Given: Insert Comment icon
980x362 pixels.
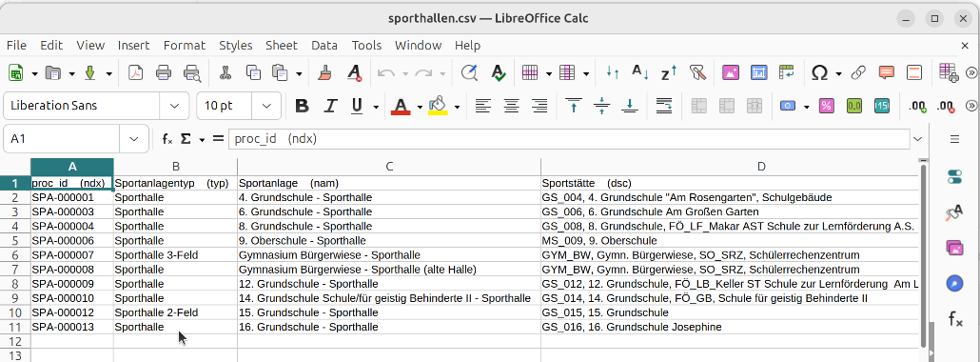Looking at the screenshot, I should tap(886, 73).
